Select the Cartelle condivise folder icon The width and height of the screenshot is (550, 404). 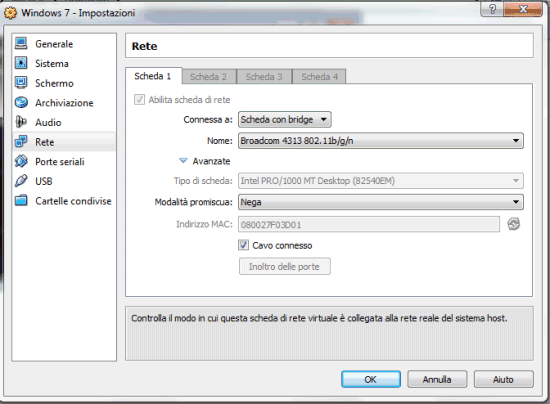coord(21,201)
